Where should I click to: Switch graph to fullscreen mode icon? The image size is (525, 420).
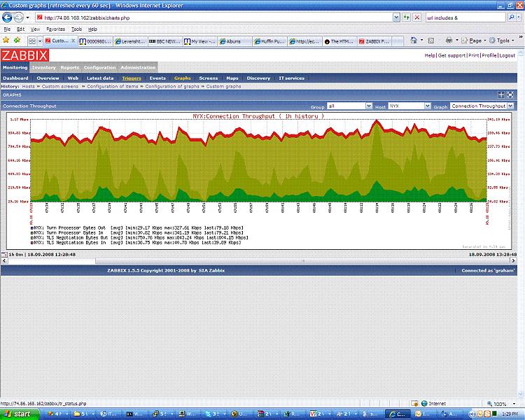[511, 94]
